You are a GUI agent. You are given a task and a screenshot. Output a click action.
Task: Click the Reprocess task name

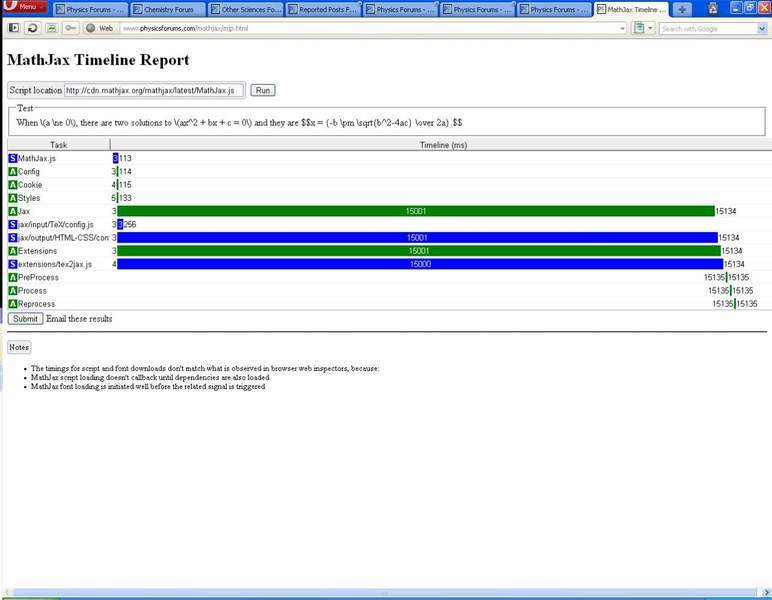click(36, 304)
